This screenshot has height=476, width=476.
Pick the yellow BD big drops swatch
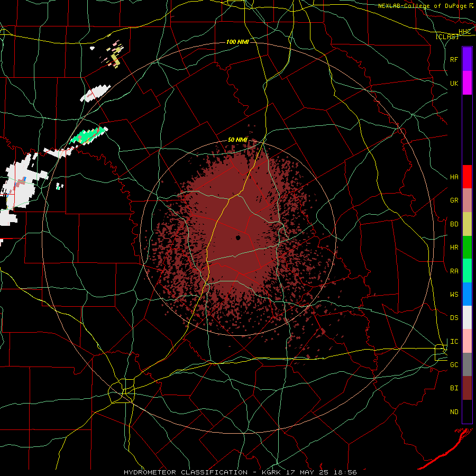(467, 224)
